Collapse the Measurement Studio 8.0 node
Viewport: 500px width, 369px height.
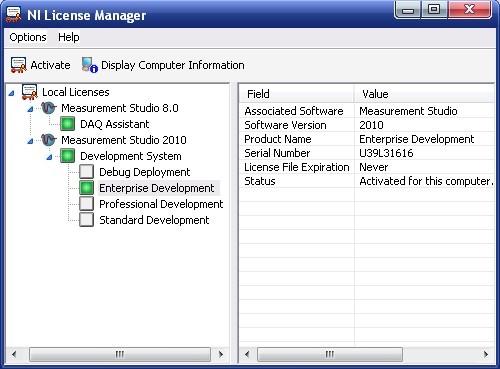coord(30,109)
